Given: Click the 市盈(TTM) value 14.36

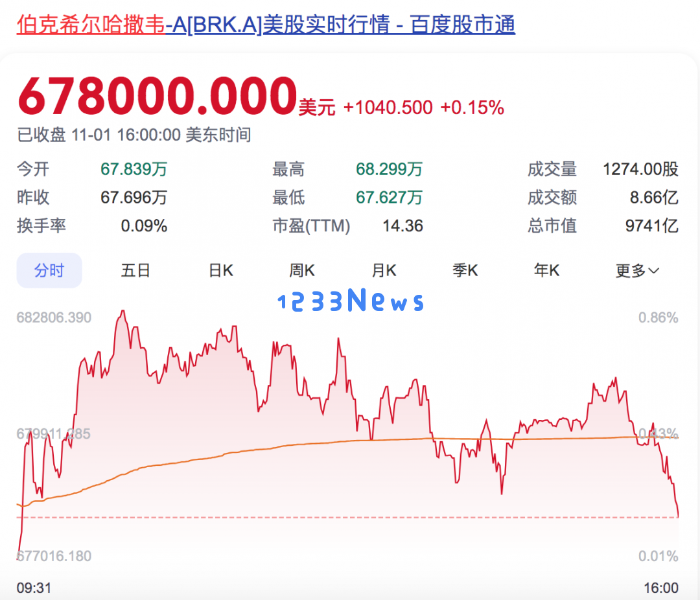Looking at the screenshot, I should pos(402,226).
